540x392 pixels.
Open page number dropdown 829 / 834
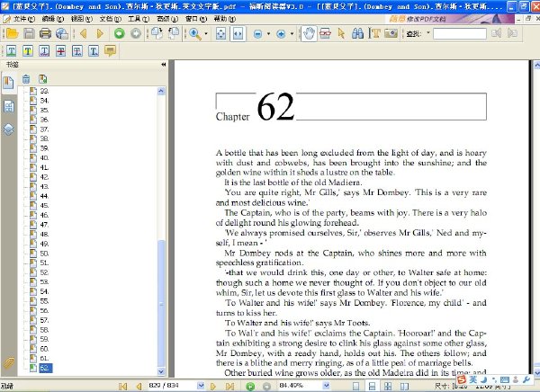201,386
